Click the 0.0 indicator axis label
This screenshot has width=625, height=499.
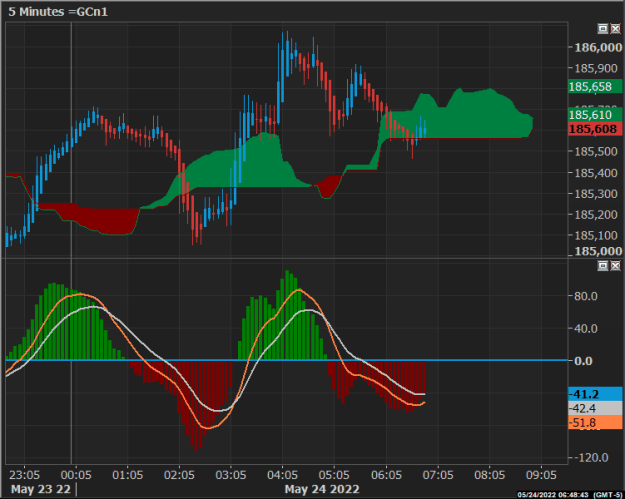pos(583,361)
